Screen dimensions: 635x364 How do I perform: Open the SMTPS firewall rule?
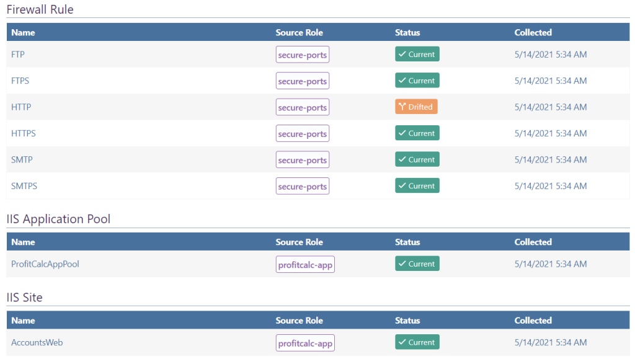click(25, 186)
